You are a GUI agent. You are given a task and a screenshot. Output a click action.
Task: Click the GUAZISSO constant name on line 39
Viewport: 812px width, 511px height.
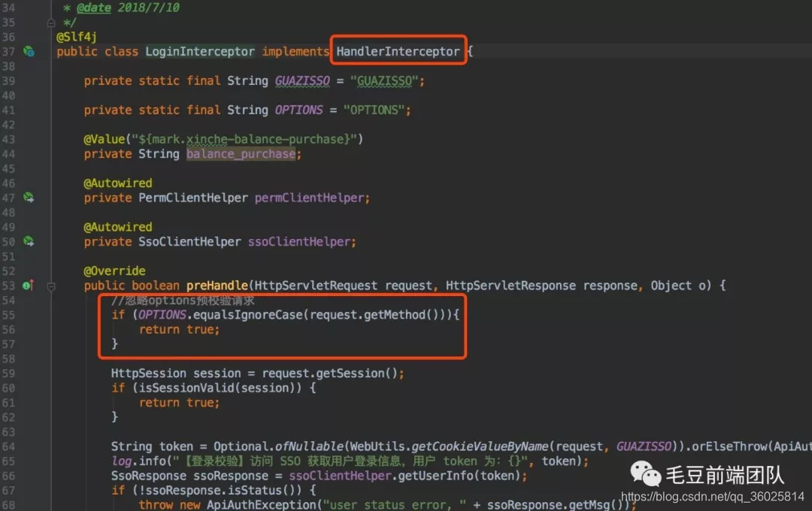point(302,81)
